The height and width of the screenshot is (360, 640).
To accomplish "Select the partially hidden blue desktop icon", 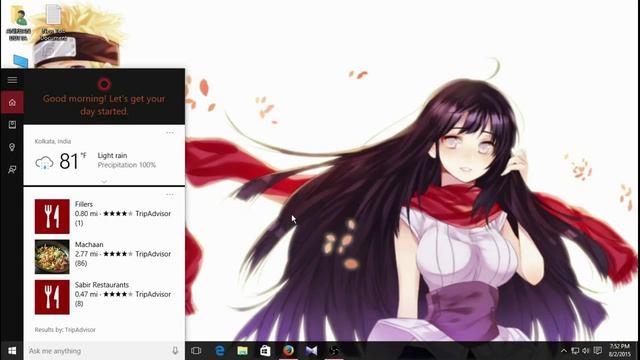I will click(x=20, y=62).
